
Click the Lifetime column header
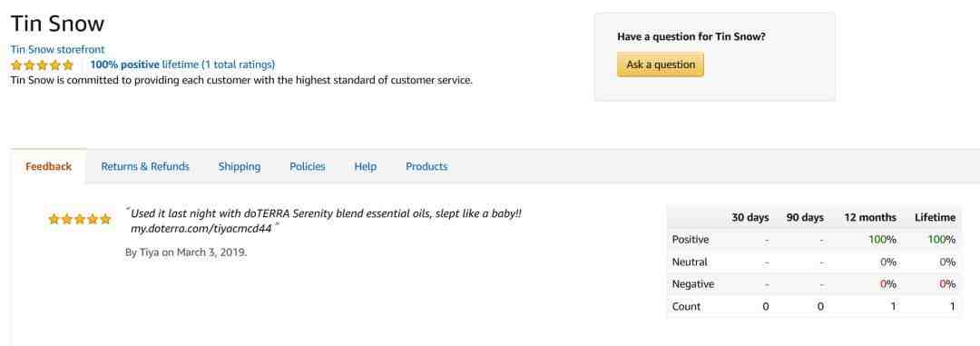pos(935,218)
